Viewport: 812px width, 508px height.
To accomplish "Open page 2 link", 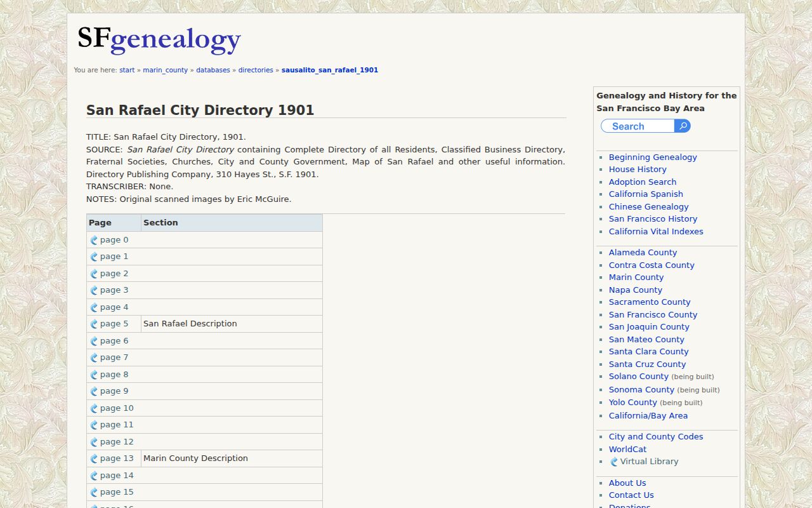I will click(114, 274).
